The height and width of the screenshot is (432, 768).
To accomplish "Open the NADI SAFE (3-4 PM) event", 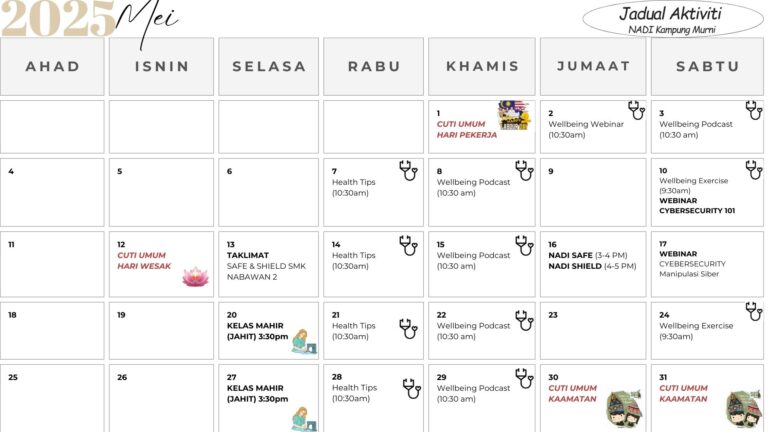I will tap(592, 255).
